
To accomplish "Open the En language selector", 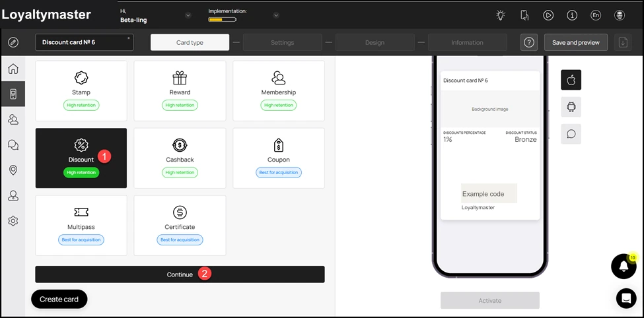I will click(596, 16).
